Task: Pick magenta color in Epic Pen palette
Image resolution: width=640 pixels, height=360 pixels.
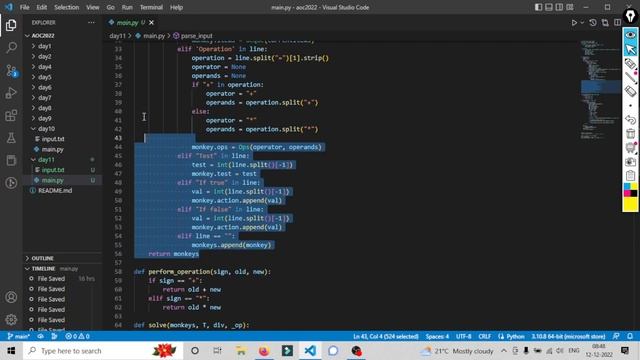Action: [x=627, y=193]
